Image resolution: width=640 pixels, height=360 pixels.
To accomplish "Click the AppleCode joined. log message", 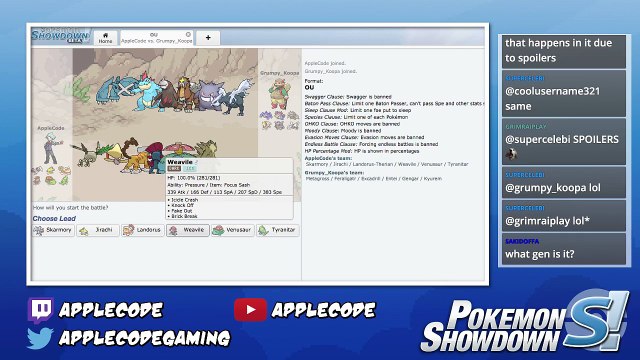I will tap(325, 63).
